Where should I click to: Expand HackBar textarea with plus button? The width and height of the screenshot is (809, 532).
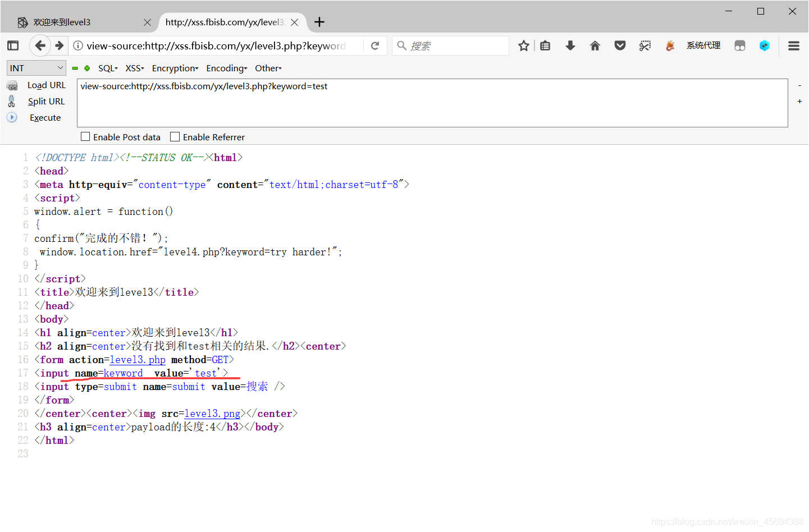pos(799,101)
